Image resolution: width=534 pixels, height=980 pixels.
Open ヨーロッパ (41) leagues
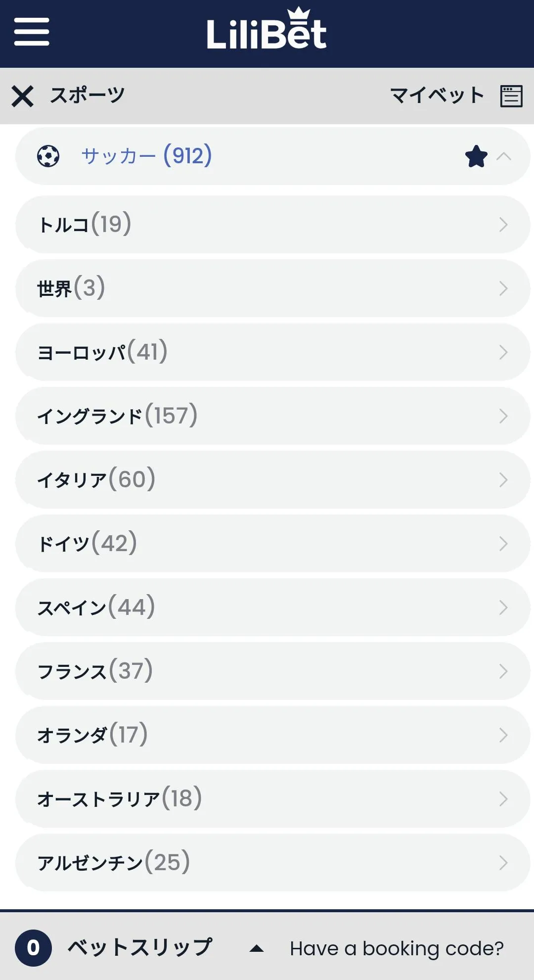272,352
